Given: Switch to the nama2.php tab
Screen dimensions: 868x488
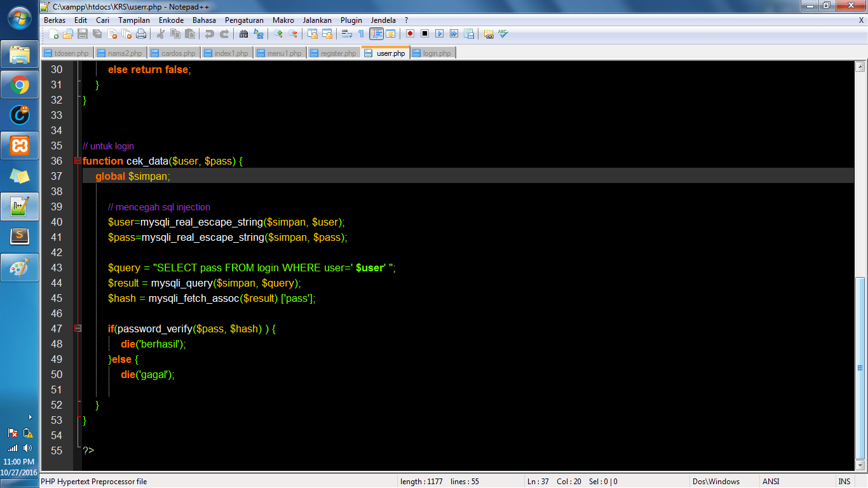Looking at the screenshot, I should click(x=121, y=53).
